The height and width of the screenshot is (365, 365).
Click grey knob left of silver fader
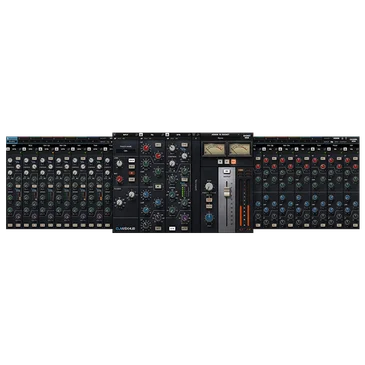(209, 187)
